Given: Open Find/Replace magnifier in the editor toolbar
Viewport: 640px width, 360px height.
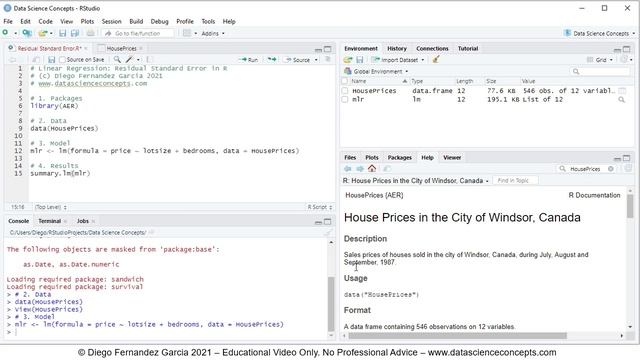Looking at the screenshot, I should 117,60.
